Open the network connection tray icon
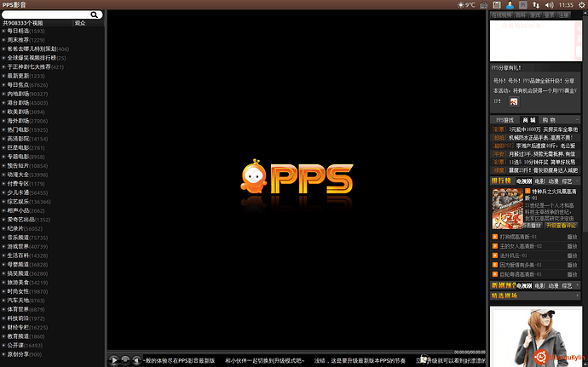The height and width of the screenshot is (367, 588). point(536,5)
